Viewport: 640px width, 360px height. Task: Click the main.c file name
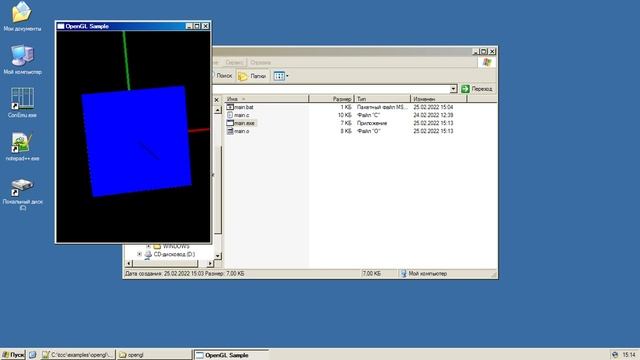[242, 115]
